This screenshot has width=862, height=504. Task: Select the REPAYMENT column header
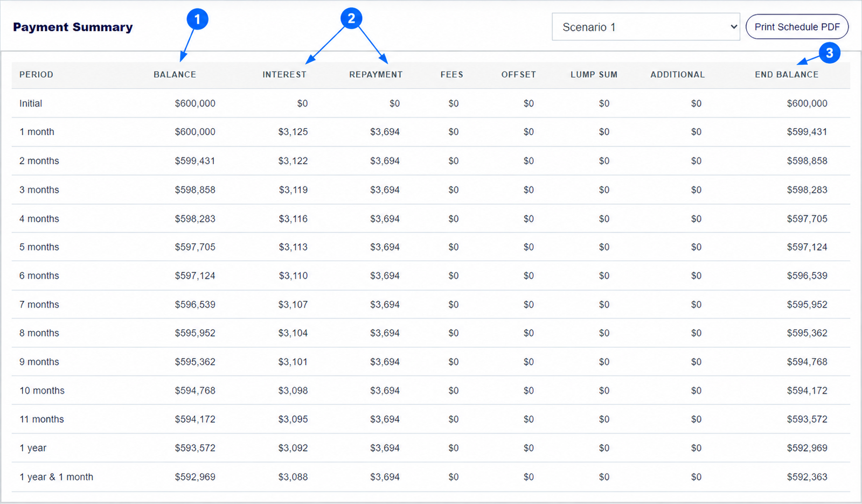tap(376, 74)
